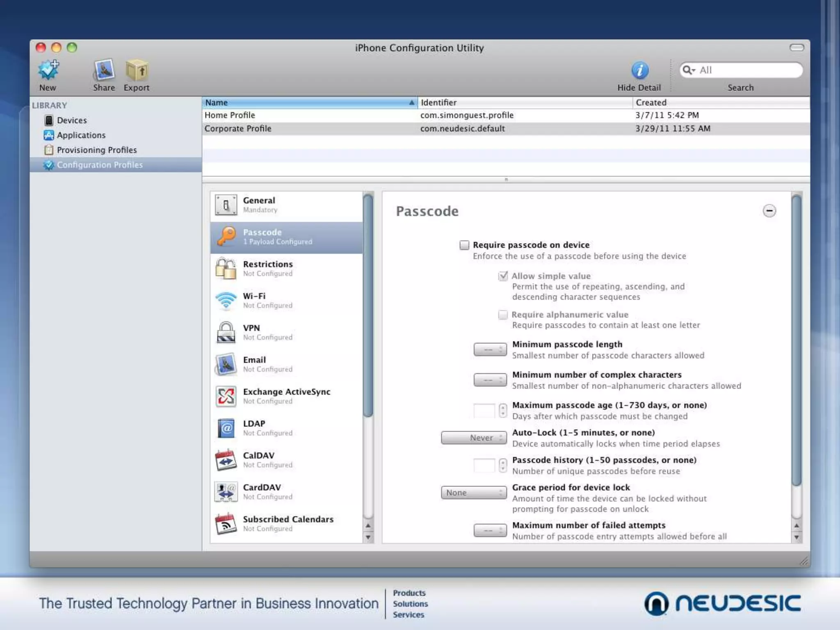Open the Auto-Lock Never dropdown
The width and height of the screenshot is (840, 630).
click(x=474, y=438)
